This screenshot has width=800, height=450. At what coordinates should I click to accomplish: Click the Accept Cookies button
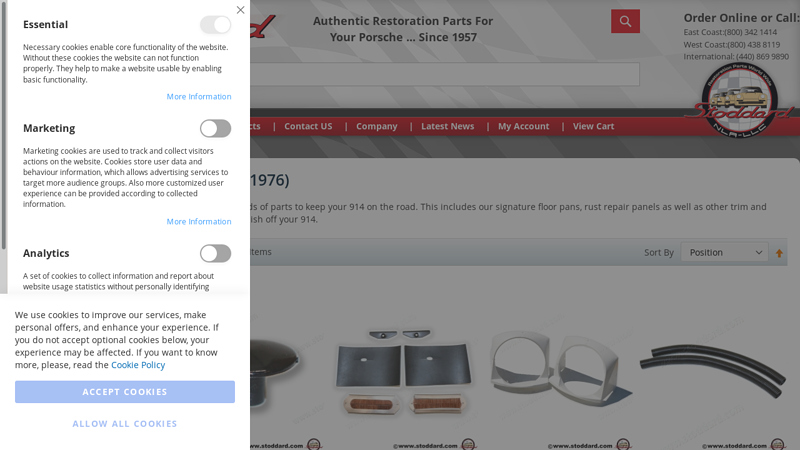click(x=125, y=392)
